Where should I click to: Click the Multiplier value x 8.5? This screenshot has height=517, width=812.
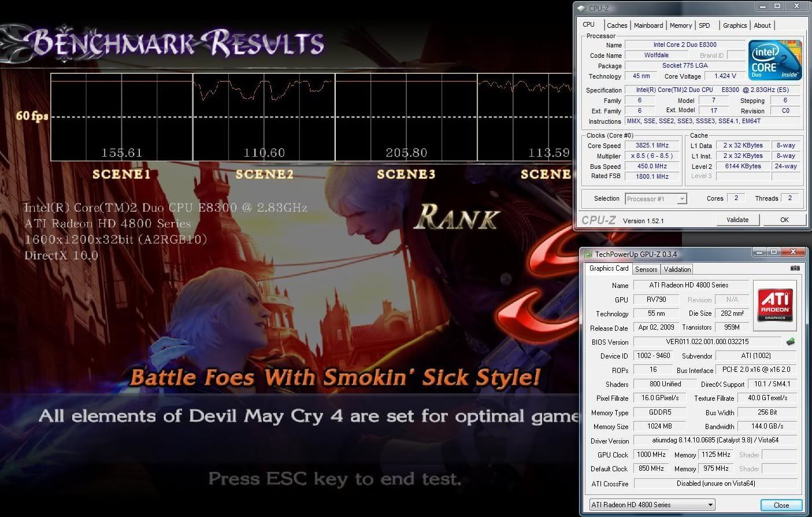tap(652, 156)
